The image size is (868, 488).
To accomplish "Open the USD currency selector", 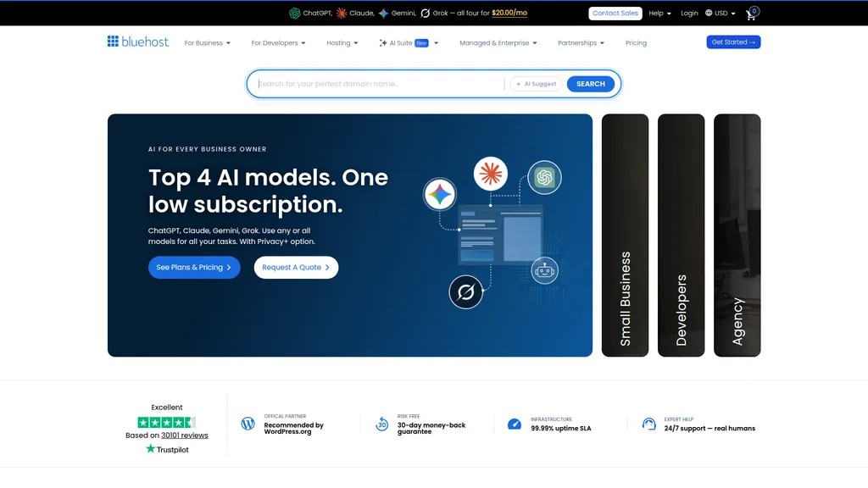I will 721,13.
